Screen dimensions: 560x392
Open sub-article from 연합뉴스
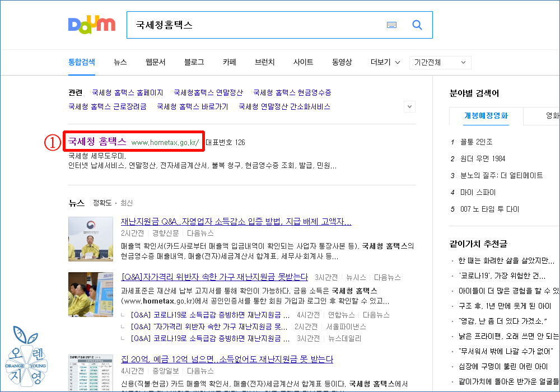pos(211,315)
